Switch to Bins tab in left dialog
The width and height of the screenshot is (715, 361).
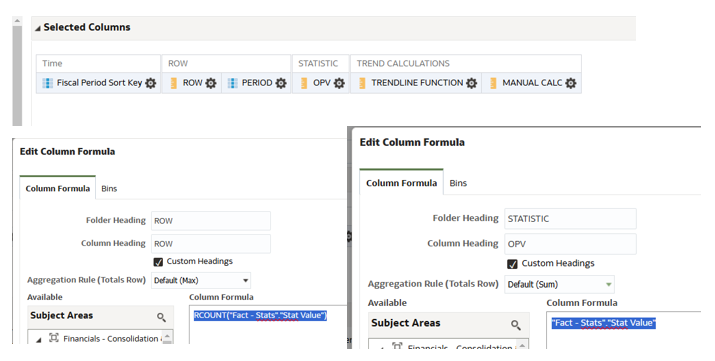109,189
